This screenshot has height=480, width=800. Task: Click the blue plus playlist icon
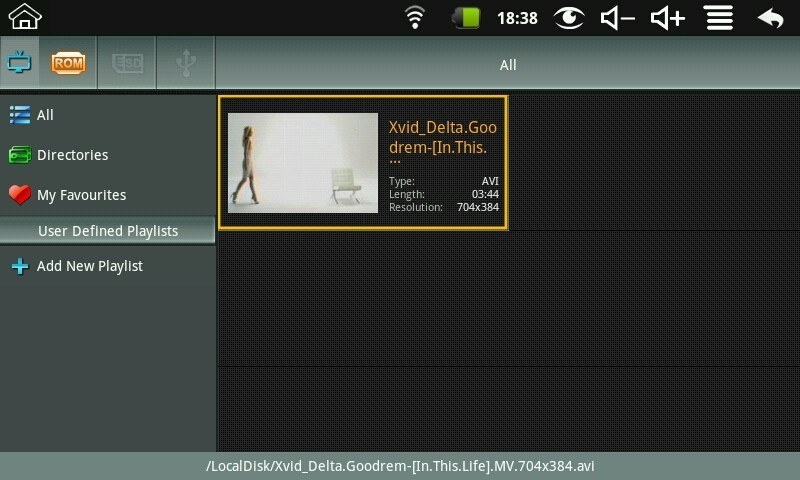(20, 266)
